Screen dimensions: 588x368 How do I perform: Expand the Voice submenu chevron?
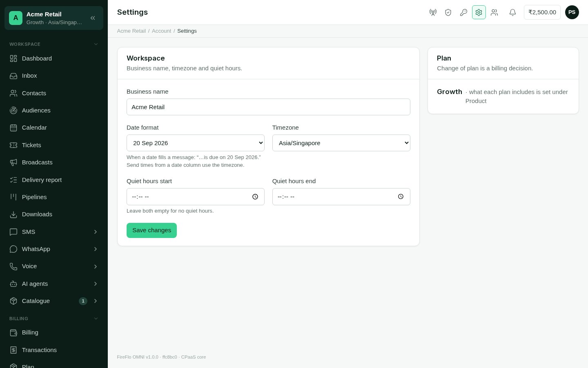96,267
